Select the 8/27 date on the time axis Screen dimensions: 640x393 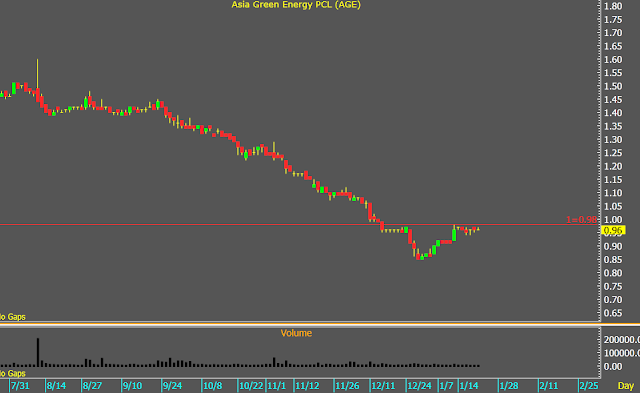92,386
